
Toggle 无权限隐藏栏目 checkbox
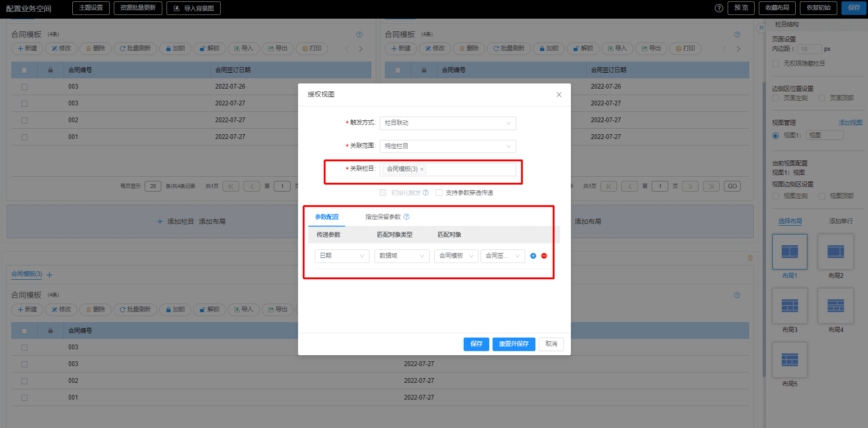[x=776, y=63]
